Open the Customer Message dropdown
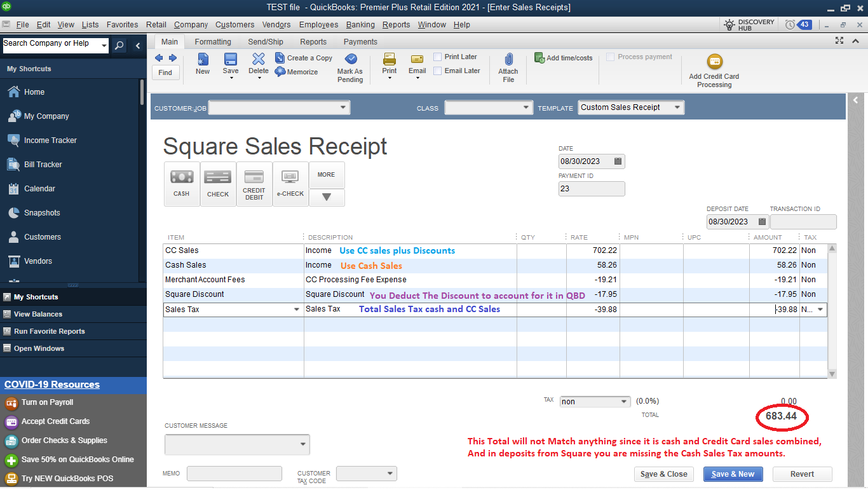This screenshot has height=492, width=868. pos(302,444)
